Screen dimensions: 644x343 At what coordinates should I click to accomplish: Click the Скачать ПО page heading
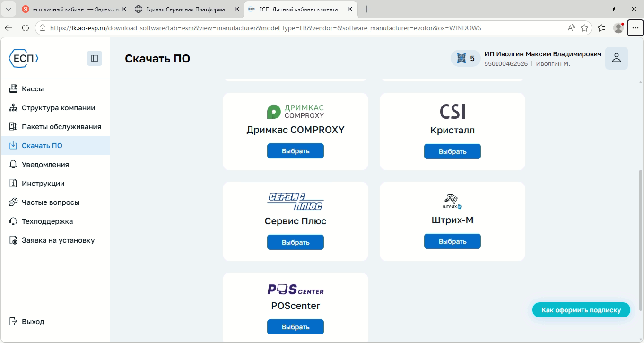157,59
